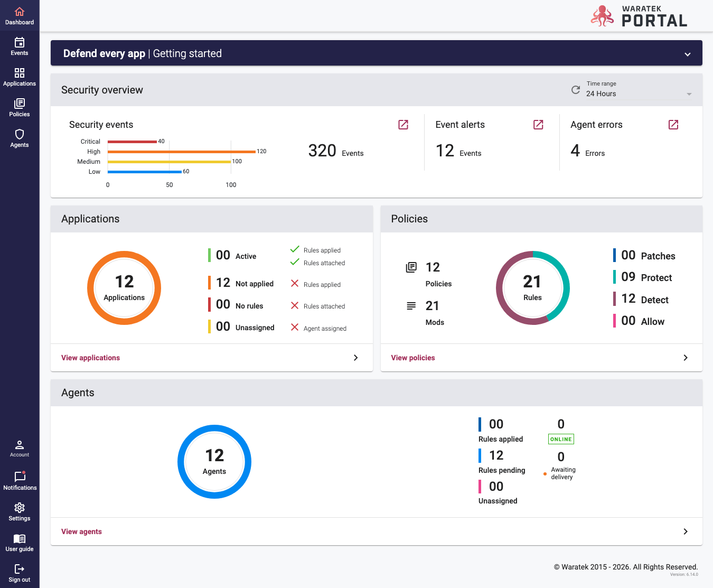Open the Agent errors external link icon
Viewport: 713px width, 588px height.
(x=673, y=125)
